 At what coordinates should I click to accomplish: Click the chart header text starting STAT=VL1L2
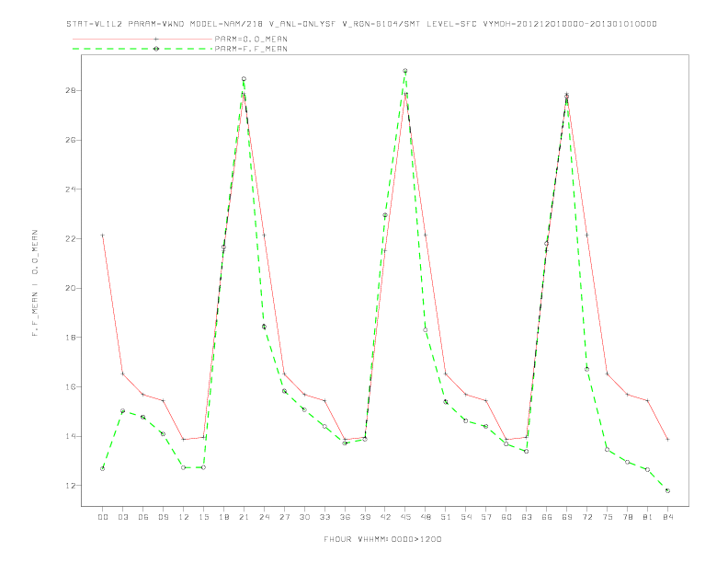coord(361,24)
